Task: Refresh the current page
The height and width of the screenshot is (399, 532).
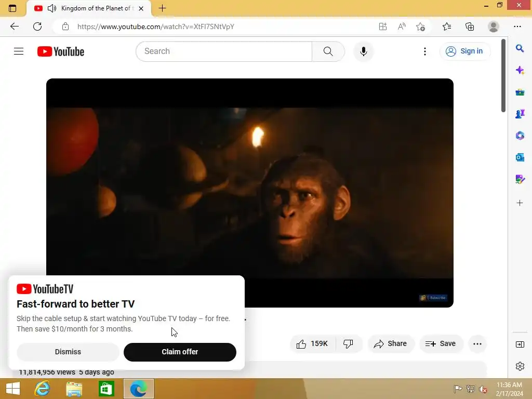Action: (x=37, y=26)
